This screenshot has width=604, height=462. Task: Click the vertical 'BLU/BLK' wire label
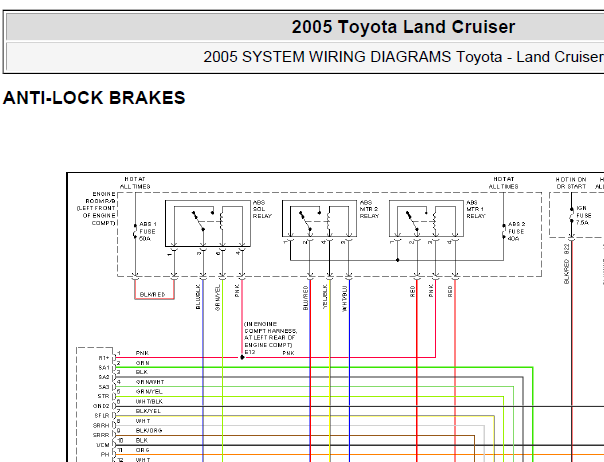[198, 297]
